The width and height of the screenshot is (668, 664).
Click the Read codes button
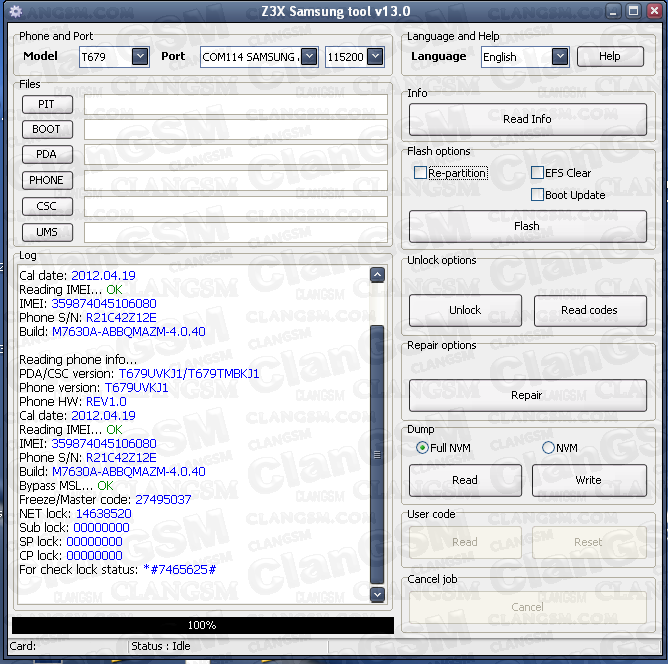[590, 310]
